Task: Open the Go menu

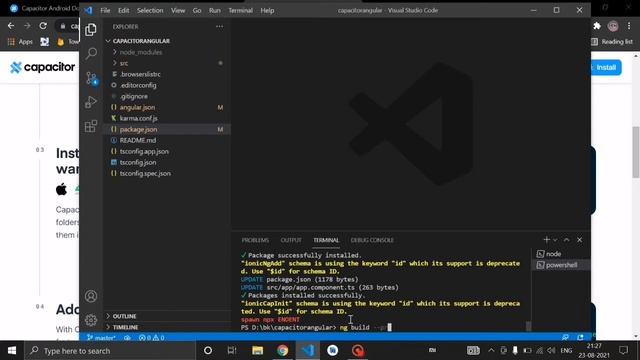Action: [197, 10]
